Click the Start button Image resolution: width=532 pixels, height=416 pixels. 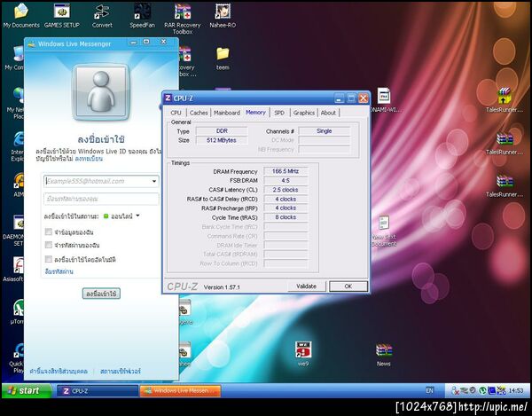pyautogui.click(x=27, y=390)
